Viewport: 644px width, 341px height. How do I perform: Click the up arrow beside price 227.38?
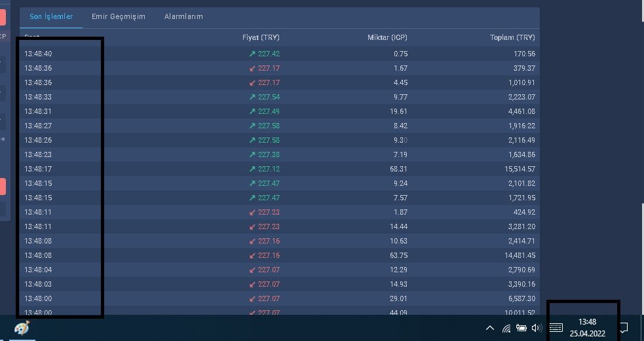point(252,154)
